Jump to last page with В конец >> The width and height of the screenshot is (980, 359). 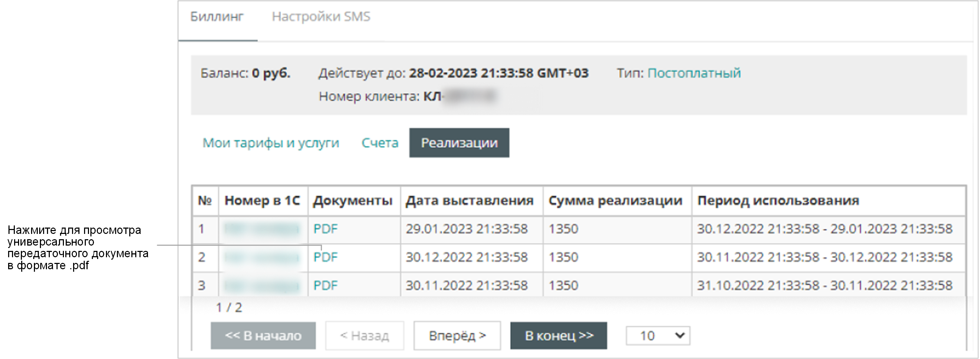click(x=558, y=336)
